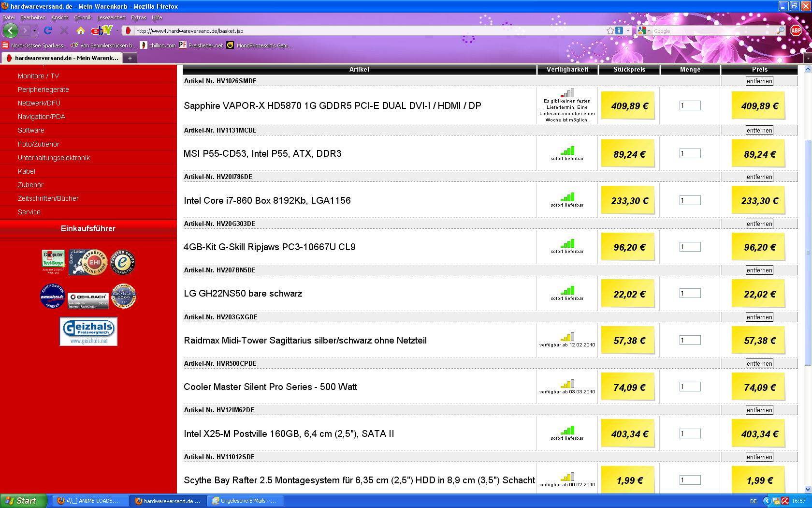
Task: Open the Extras menu
Action: click(x=138, y=17)
